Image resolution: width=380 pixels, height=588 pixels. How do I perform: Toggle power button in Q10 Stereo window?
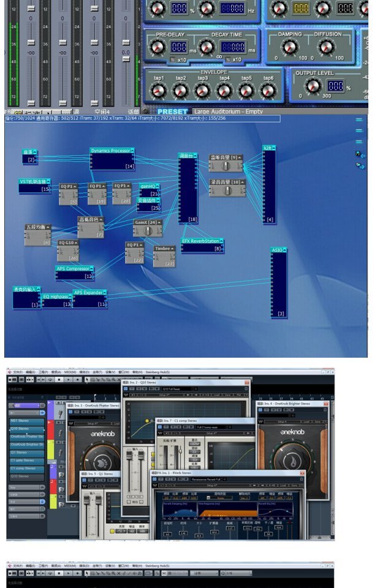click(x=126, y=389)
